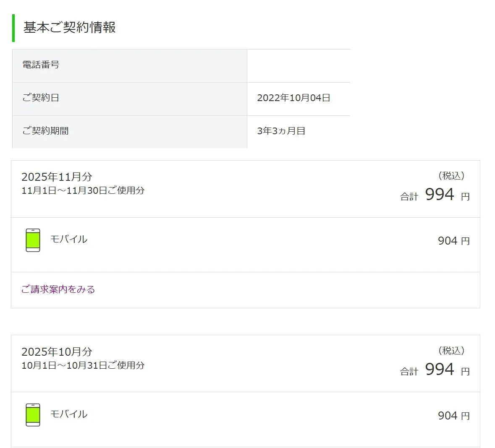Open the ご請求案内をみる link
Screen dimensions: 495x448
[x=58, y=289]
